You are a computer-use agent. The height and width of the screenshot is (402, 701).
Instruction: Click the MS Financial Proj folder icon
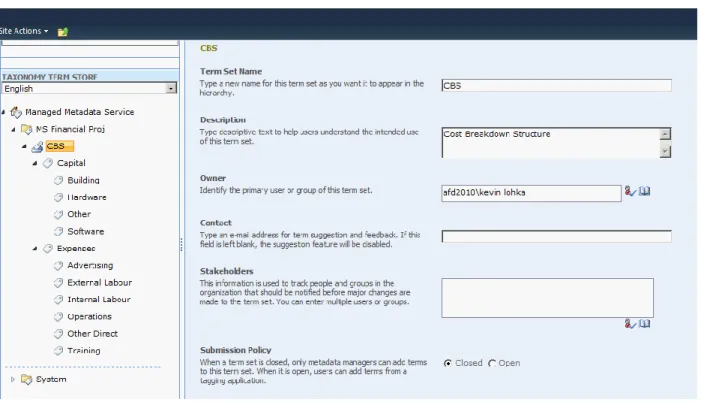pyautogui.click(x=26, y=129)
